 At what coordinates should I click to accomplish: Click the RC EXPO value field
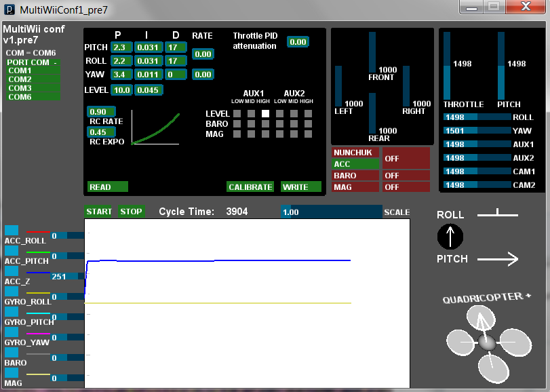(x=101, y=132)
